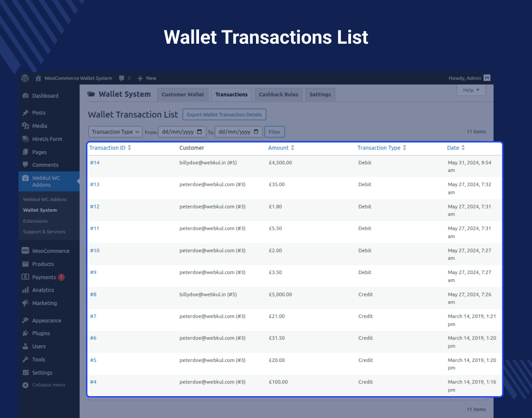
Task: Click the WooCommerce icon in the sidebar
Action: pyautogui.click(x=25, y=250)
